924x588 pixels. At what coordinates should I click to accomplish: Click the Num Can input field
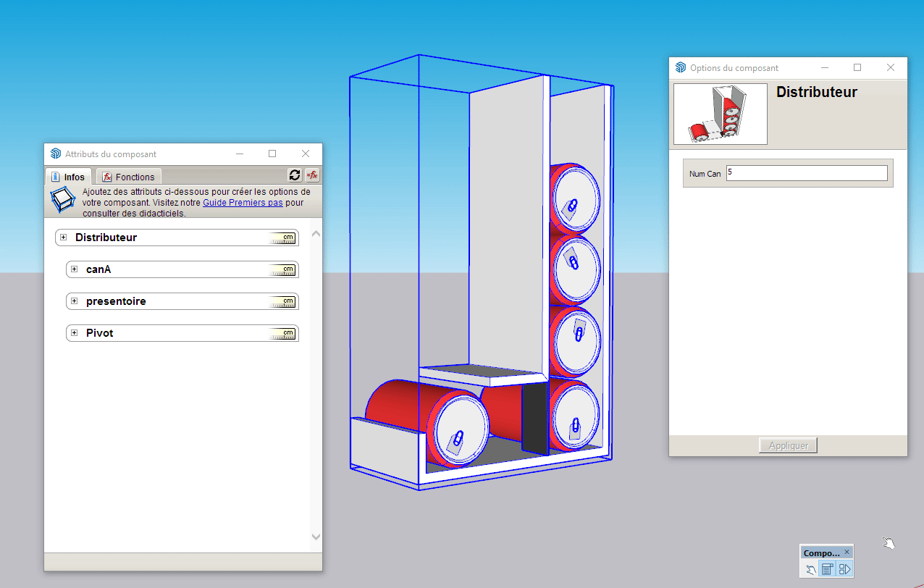(806, 173)
